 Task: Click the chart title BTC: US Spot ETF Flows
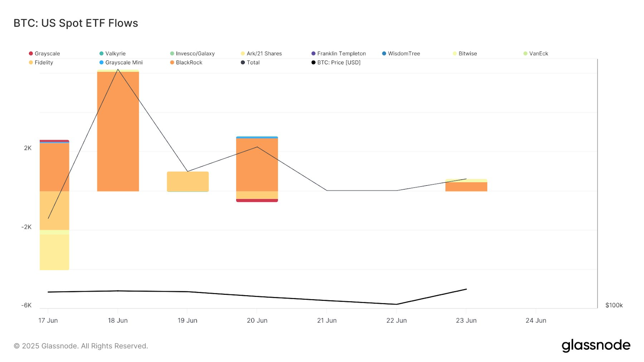76,23
